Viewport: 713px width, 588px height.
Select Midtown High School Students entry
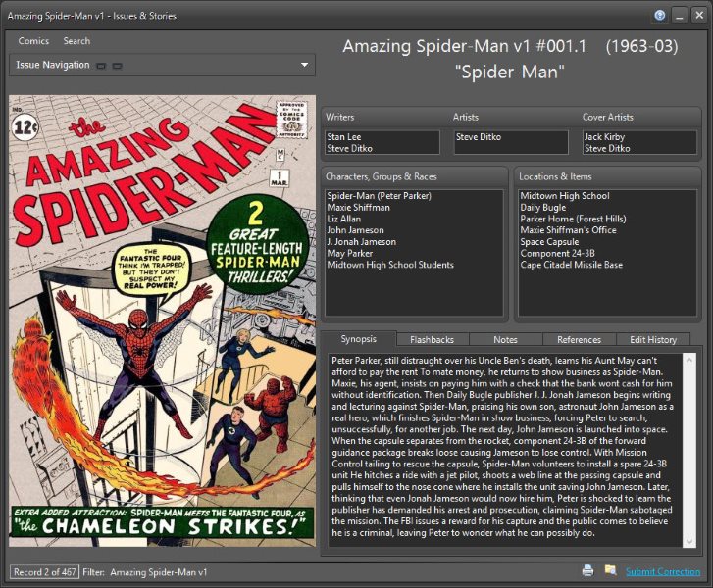(x=390, y=265)
